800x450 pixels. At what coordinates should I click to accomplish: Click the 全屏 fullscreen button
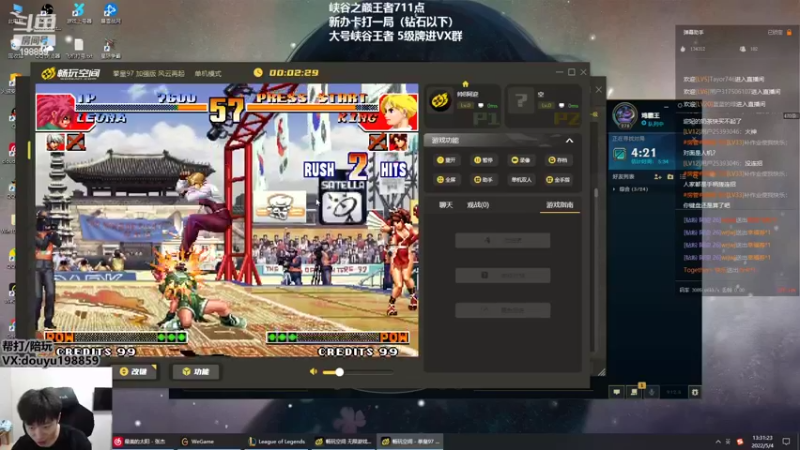coord(446,180)
